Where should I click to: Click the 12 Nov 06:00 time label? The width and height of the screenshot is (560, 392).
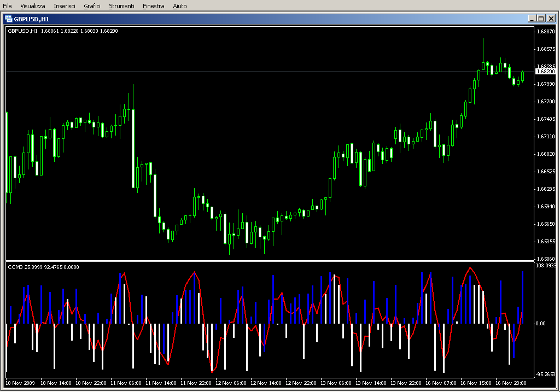pyautogui.click(x=231, y=383)
